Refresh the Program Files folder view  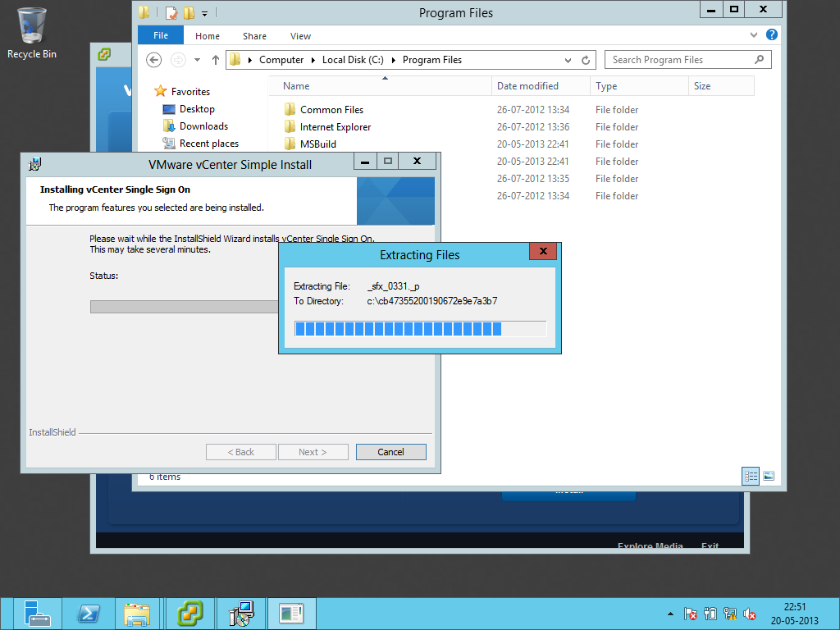(586, 60)
